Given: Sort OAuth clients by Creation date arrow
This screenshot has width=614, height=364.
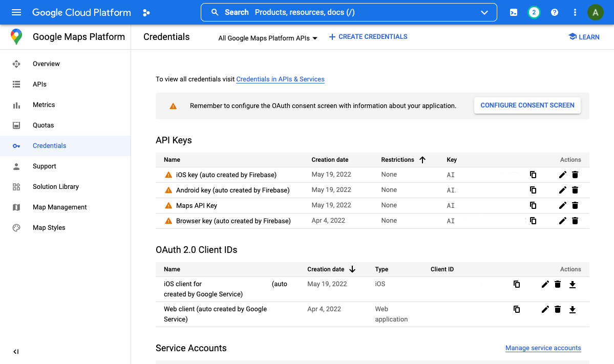Looking at the screenshot, I should click(352, 269).
